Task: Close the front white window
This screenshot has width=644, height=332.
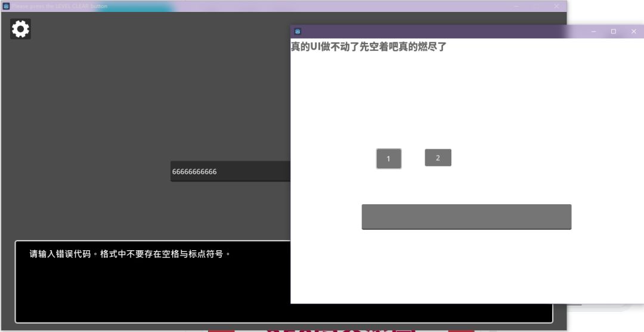Action: [x=633, y=32]
